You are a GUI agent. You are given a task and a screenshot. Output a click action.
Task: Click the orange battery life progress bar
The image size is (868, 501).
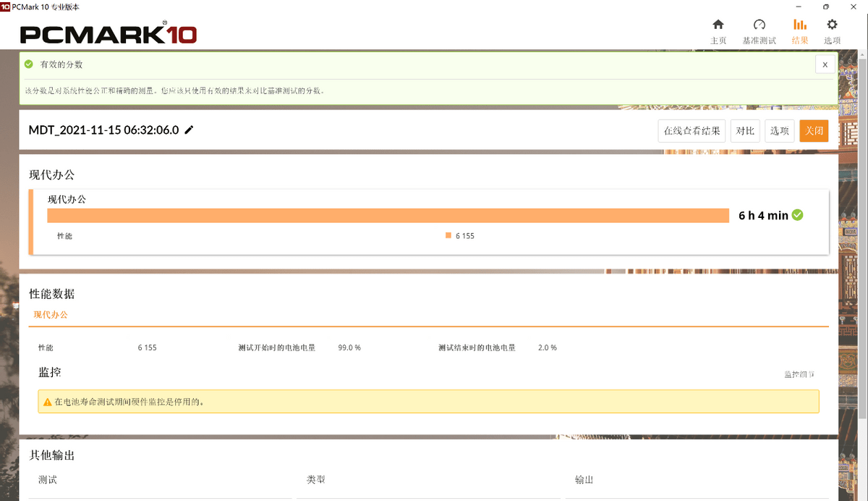(388, 215)
